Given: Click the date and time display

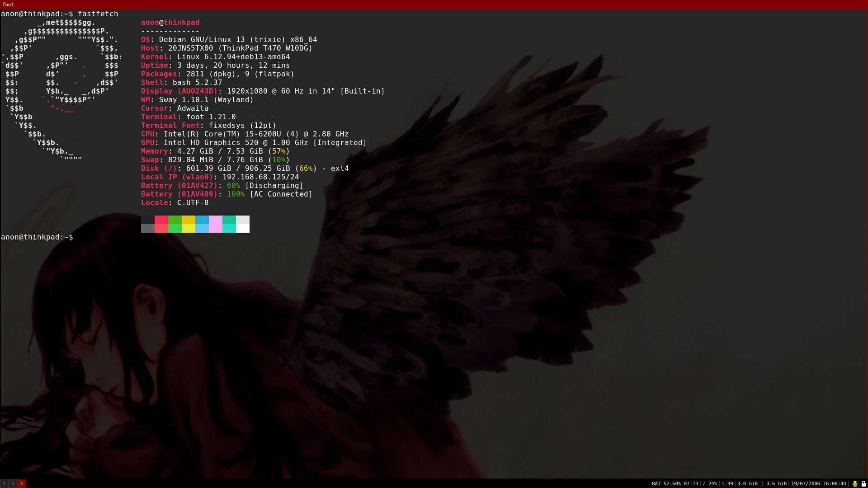Looking at the screenshot, I should (x=818, y=483).
